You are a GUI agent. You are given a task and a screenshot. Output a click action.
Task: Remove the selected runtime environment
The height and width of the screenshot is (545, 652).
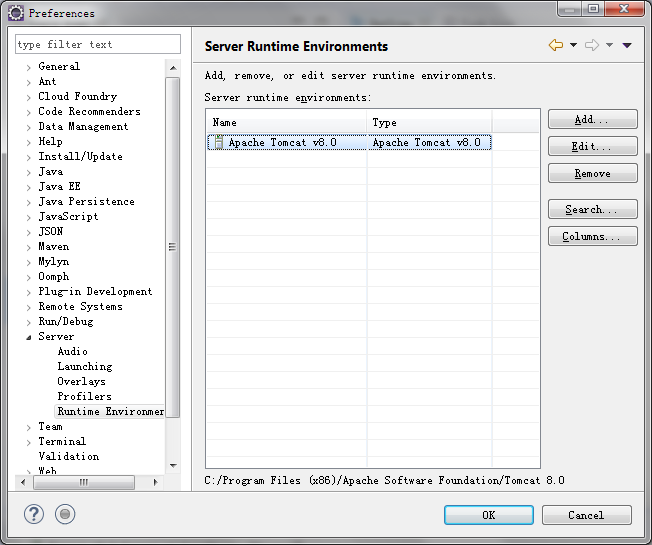point(593,173)
